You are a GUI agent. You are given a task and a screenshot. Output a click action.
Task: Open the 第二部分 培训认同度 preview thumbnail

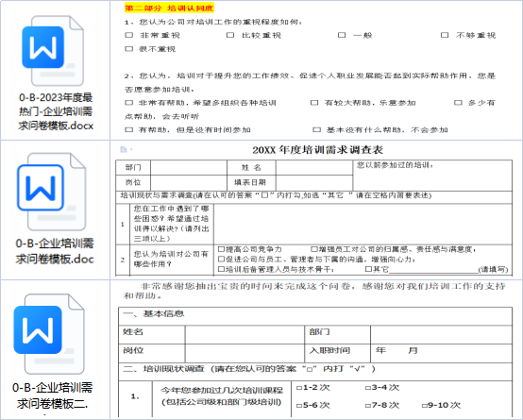[x=316, y=70]
